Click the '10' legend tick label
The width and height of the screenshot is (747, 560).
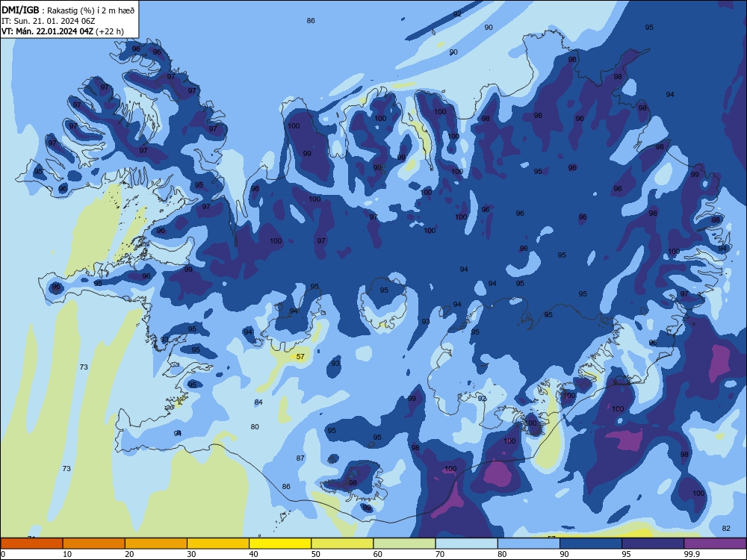67,554
